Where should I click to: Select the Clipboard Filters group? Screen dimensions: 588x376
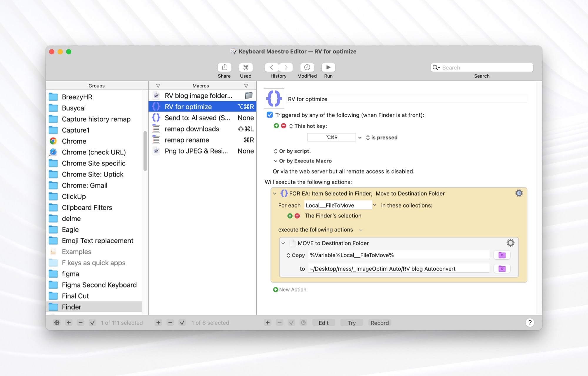94,207
